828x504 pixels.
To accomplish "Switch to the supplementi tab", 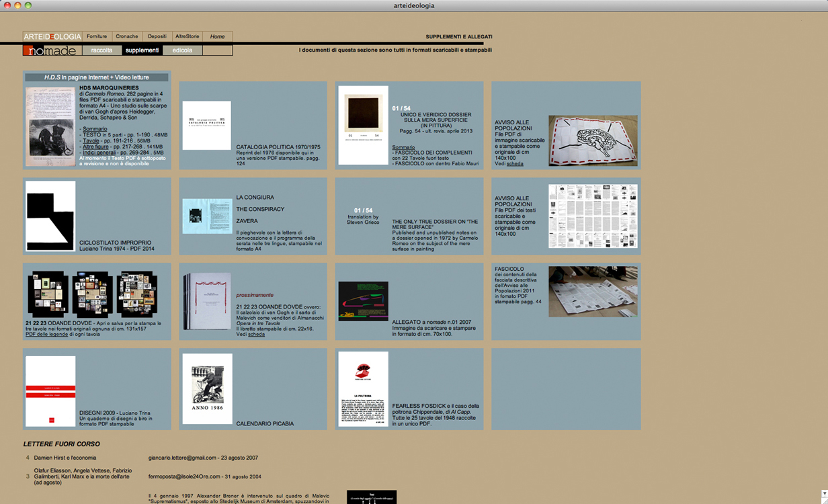I will coord(142,50).
